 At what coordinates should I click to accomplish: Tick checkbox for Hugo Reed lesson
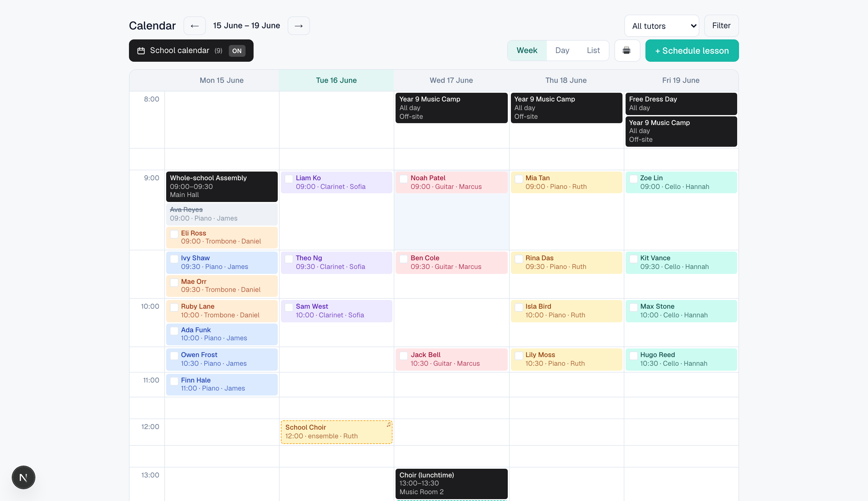coord(633,356)
